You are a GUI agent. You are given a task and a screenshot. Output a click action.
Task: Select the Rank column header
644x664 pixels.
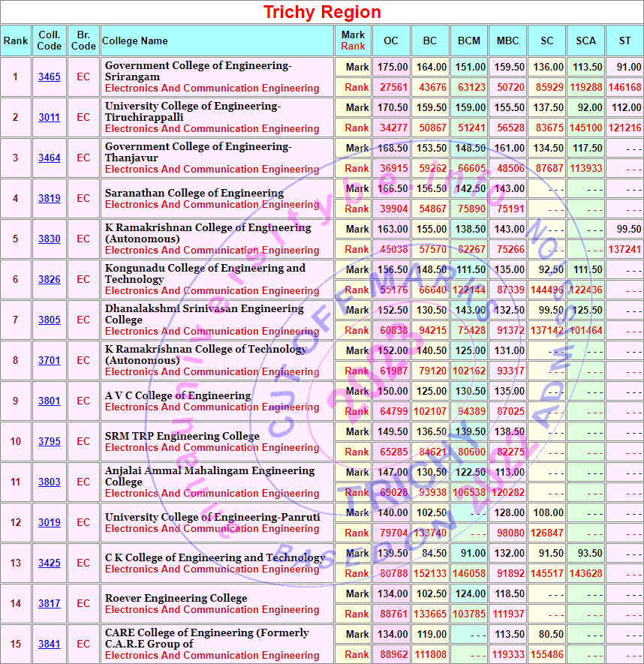(15, 41)
